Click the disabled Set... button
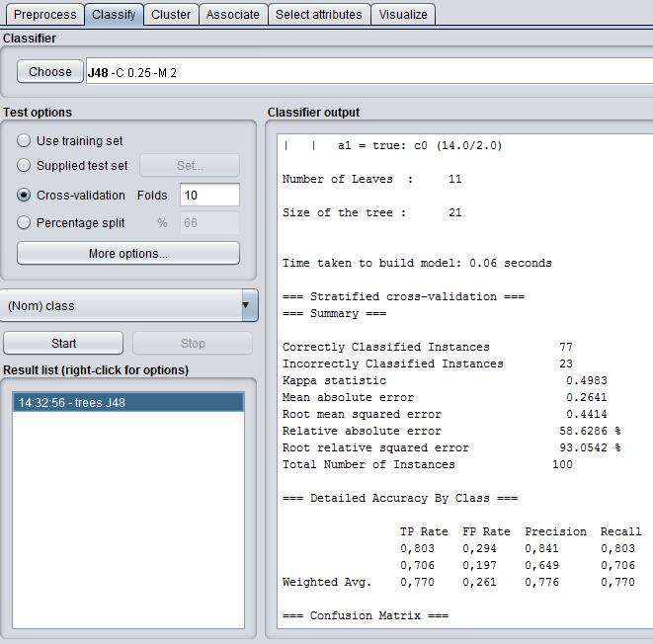The height and width of the screenshot is (644, 653). [x=190, y=165]
